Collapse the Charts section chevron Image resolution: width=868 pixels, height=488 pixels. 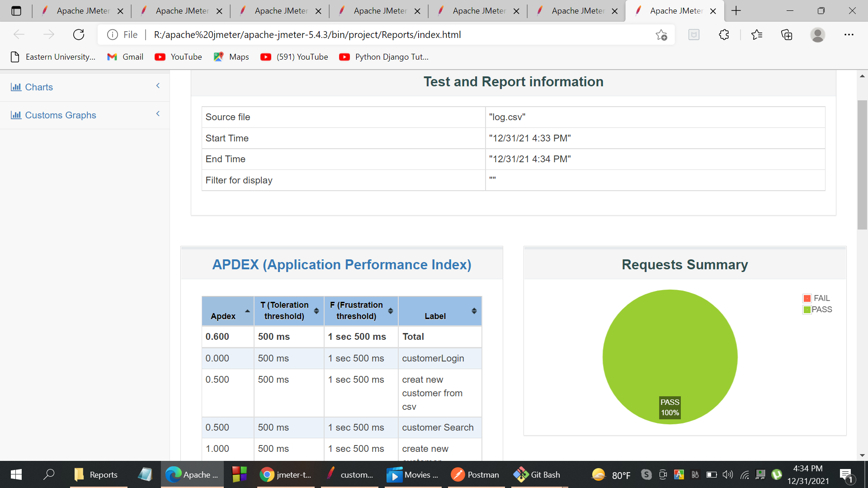pyautogui.click(x=158, y=85)
